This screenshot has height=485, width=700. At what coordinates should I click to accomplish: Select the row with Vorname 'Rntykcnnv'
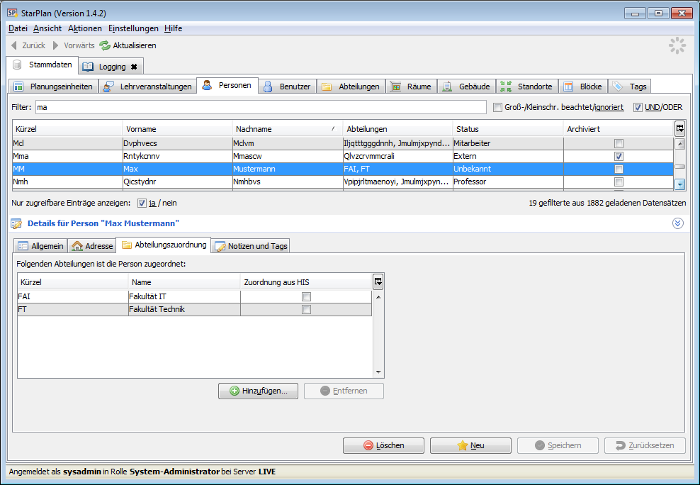point(342,156)
